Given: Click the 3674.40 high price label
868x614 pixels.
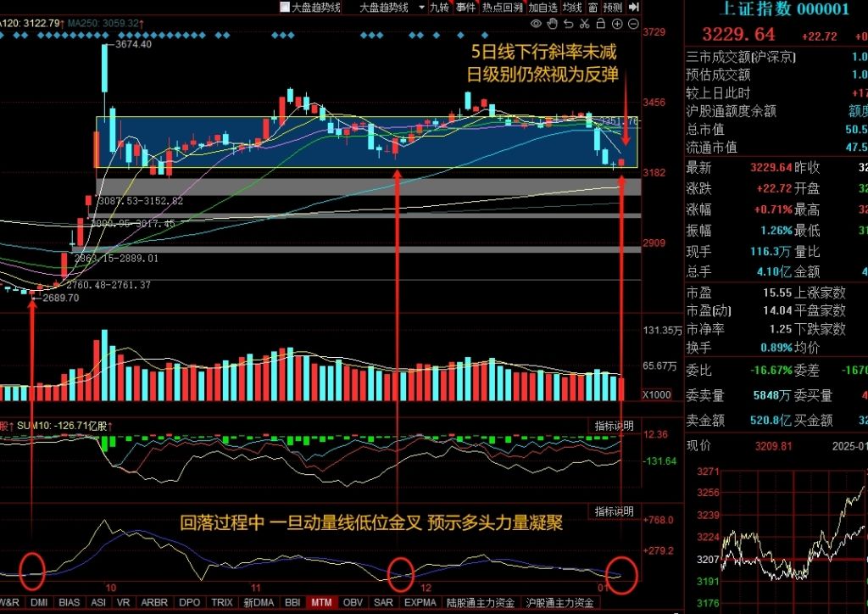Looking at the screenshot, I should tap(133, 44).
